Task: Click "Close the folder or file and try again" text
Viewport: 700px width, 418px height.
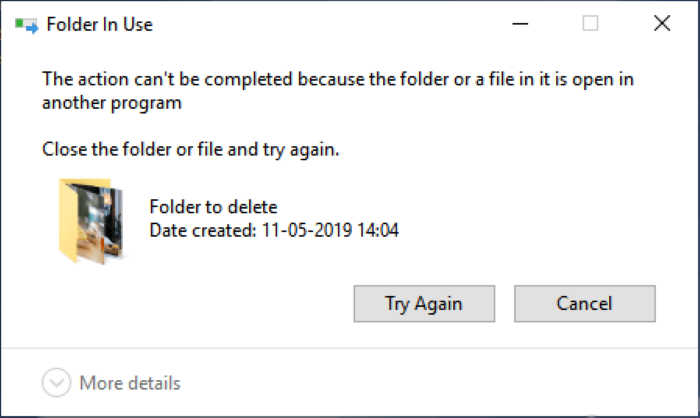Action: pyautogui.click(x=191, y=150)
